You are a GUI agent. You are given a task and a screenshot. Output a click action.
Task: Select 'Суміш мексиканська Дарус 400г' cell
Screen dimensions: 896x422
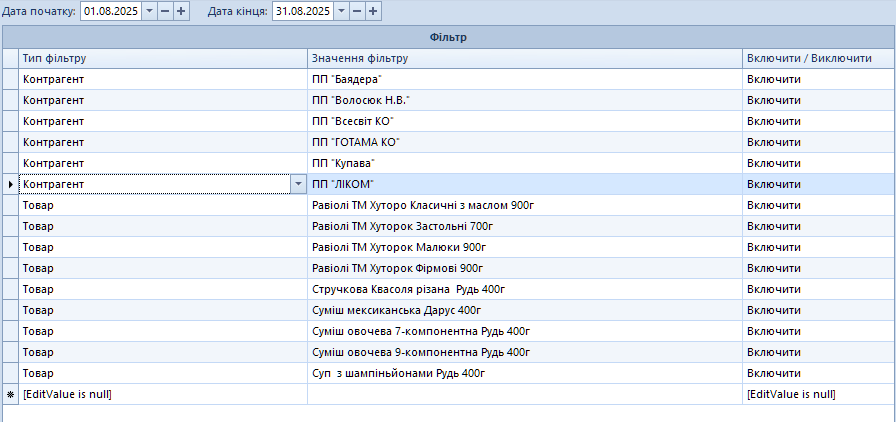coord(524,310)
